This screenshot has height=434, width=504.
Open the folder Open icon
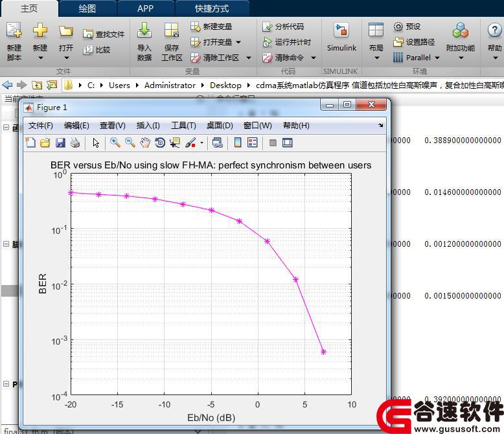(66, 31)
